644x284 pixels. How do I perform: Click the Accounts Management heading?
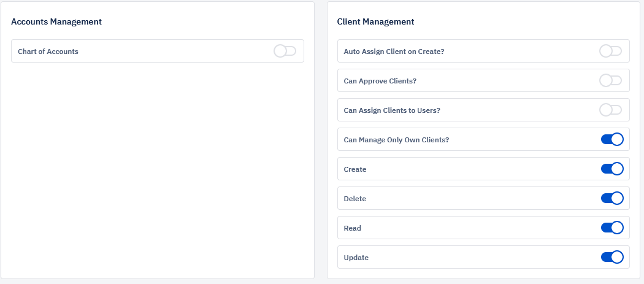56,22
